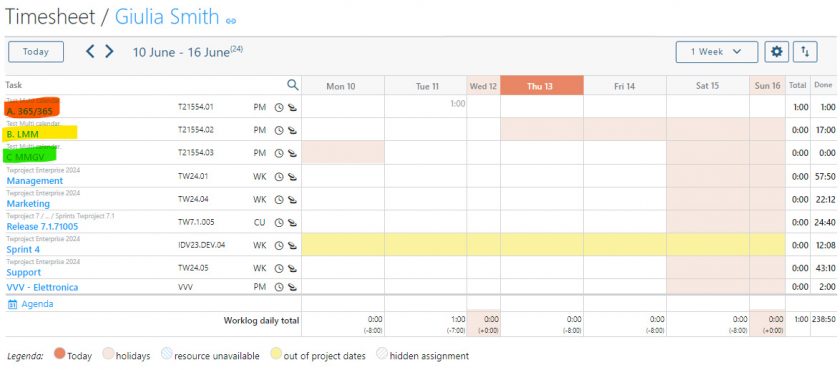Open Giulia Smith resource link
This screenshot has height=370, width=840.
[167, 17]
